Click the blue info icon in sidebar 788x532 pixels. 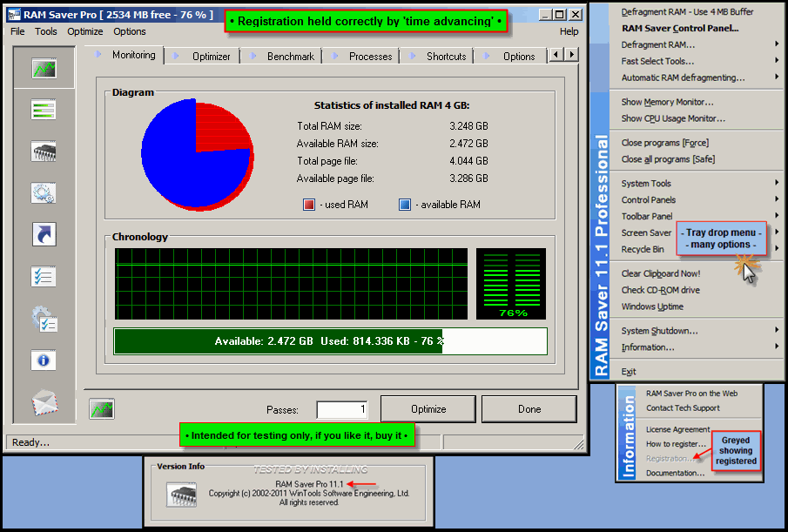click(44, 360)
